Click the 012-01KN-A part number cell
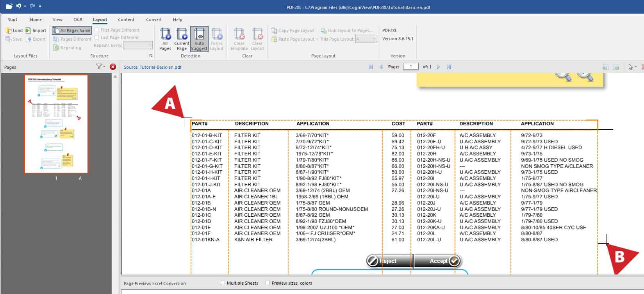This screenshot has height=294, width=644. point(205,240)
